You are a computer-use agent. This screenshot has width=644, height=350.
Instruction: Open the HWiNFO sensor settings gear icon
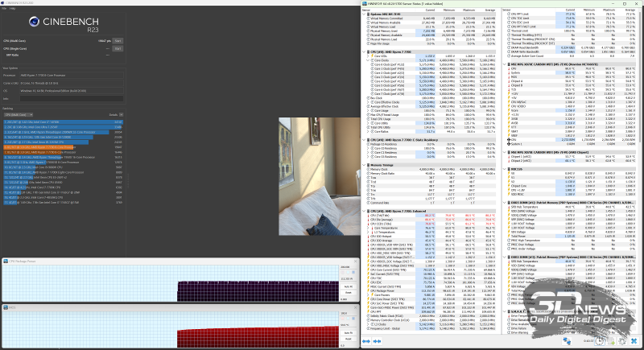point(622,341)
